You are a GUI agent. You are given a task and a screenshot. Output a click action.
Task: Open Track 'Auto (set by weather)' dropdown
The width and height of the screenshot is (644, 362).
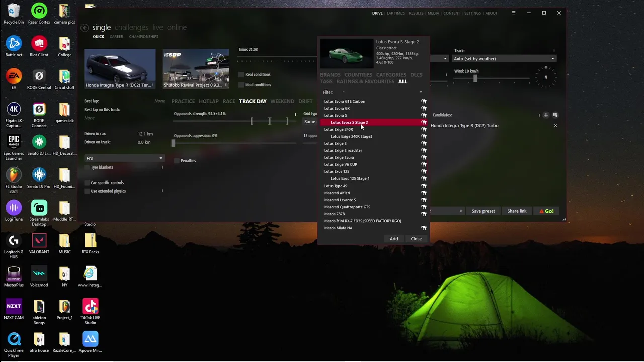click(x=504, y=59)
